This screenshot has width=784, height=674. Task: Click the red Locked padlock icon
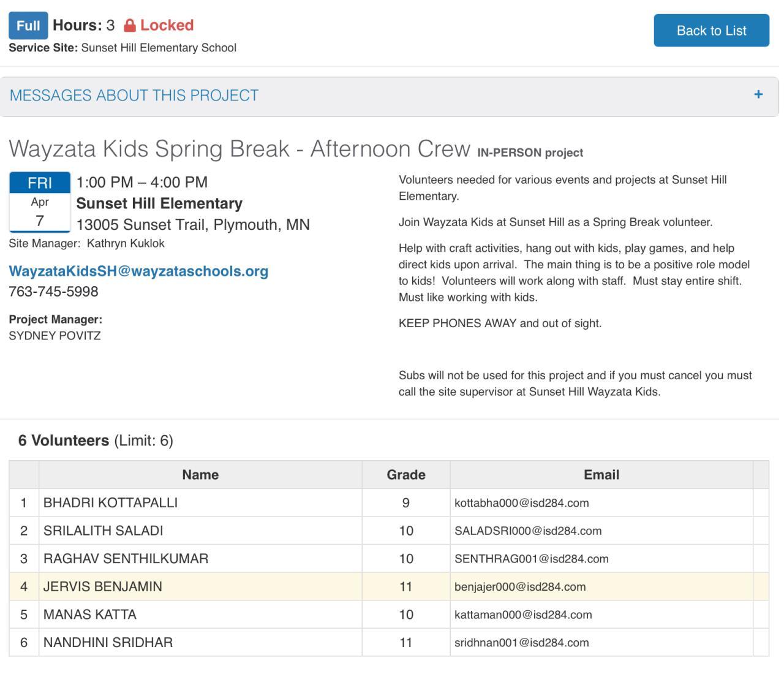click(129, 26)
